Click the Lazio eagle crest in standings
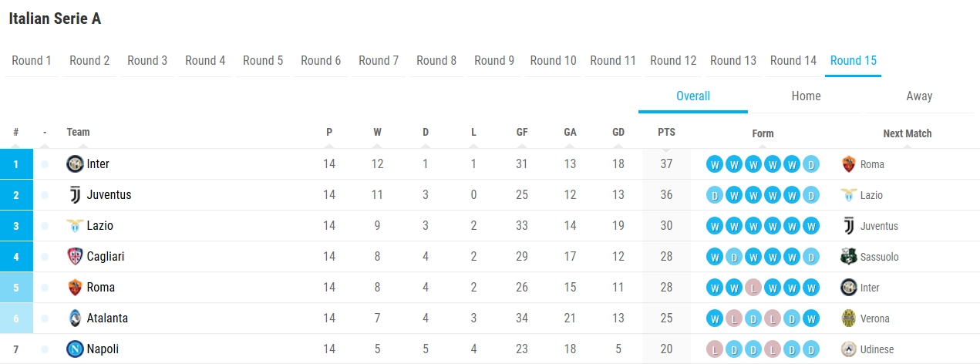980x364 pixels. pyautogui.click(x=75, y=226)
